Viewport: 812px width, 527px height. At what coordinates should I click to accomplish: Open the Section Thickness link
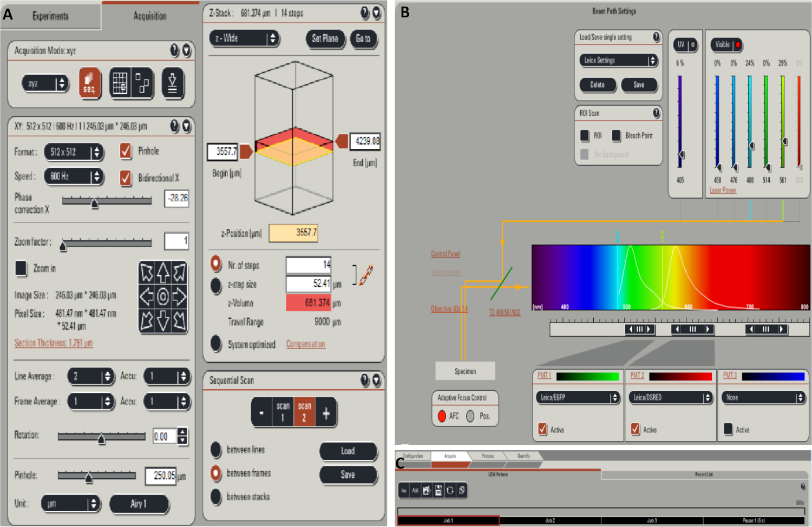53,343
